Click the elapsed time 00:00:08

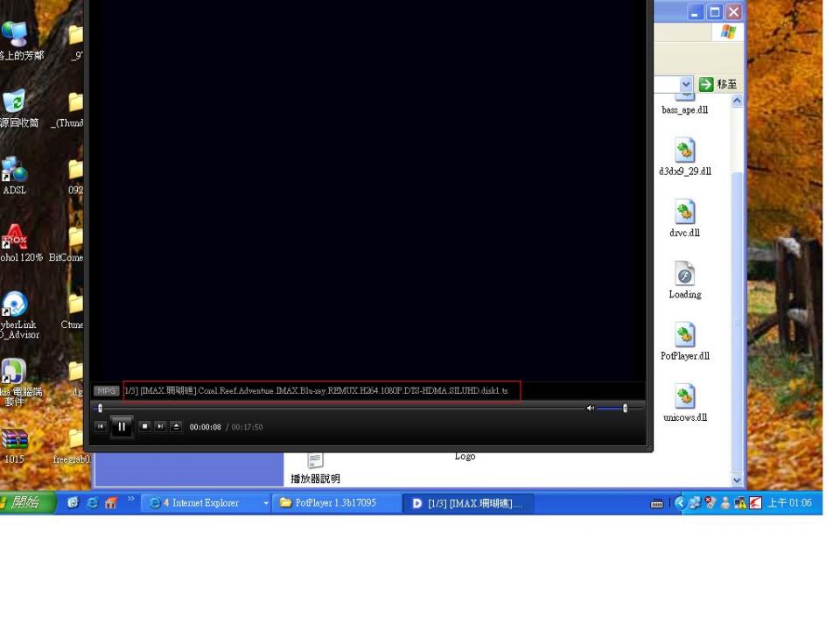(x=205, y=427)
